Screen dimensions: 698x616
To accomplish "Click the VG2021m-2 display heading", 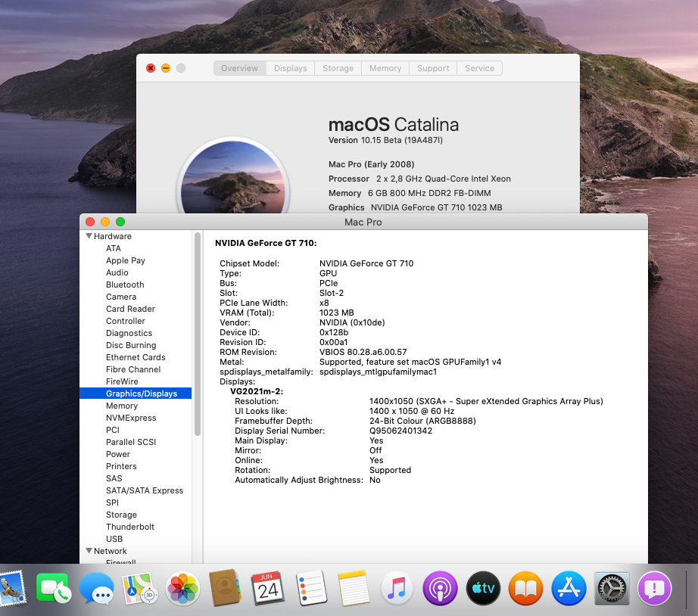I will pos(257,391).
